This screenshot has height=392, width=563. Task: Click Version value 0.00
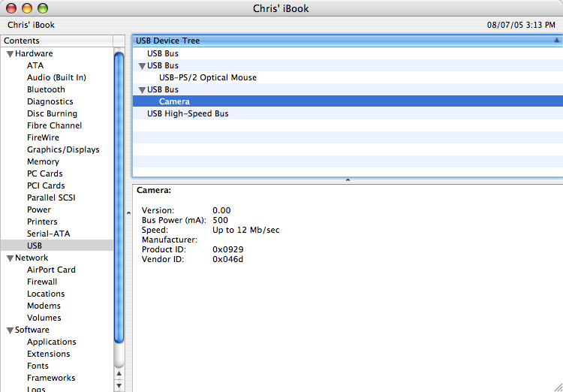[x=221, y=210]
